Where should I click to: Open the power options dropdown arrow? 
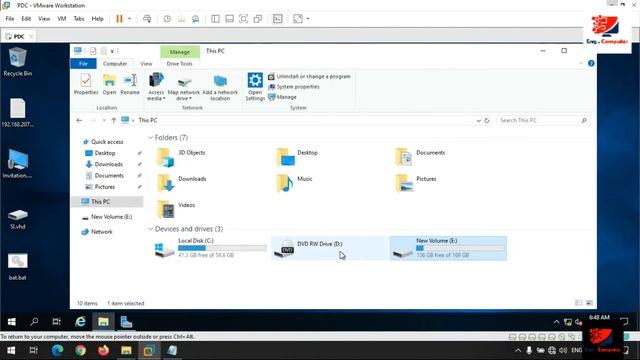pos(129,19)
